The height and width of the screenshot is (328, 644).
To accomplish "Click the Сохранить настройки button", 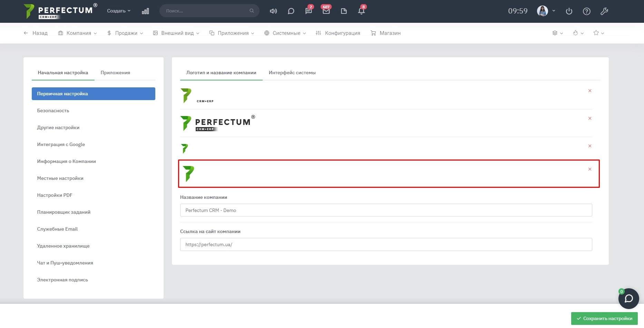I will [x=604, y=318].
